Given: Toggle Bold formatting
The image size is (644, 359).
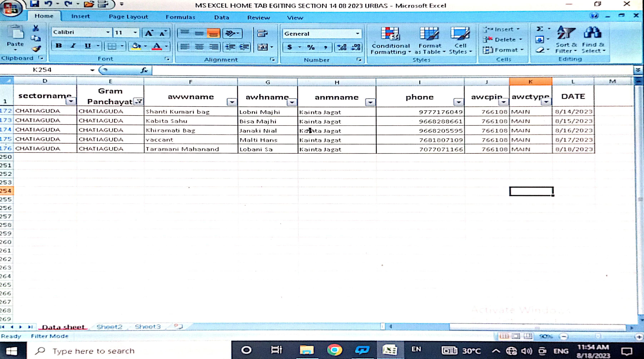Looking at the screenshot, I should click(59, 46).
